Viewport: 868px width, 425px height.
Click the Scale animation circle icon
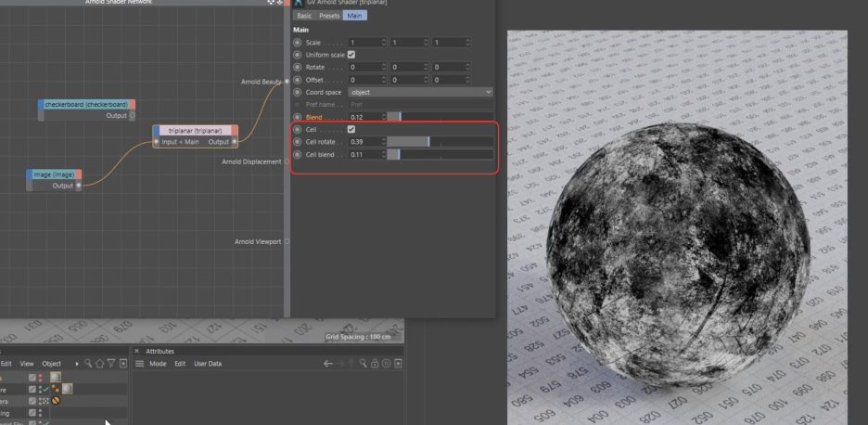pyautogui.click(x=298, y=42)
